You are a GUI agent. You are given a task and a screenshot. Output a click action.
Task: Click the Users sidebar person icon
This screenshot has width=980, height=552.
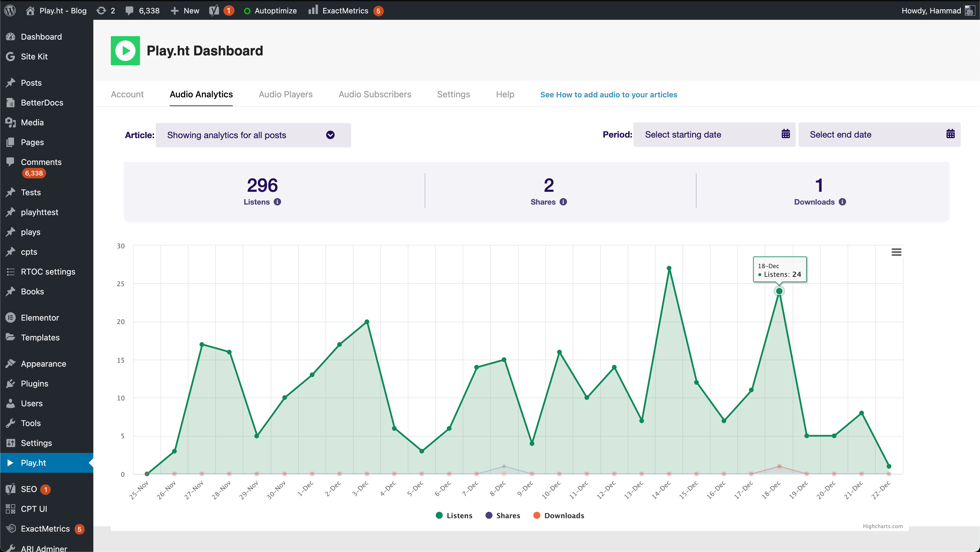pos(11,403)
